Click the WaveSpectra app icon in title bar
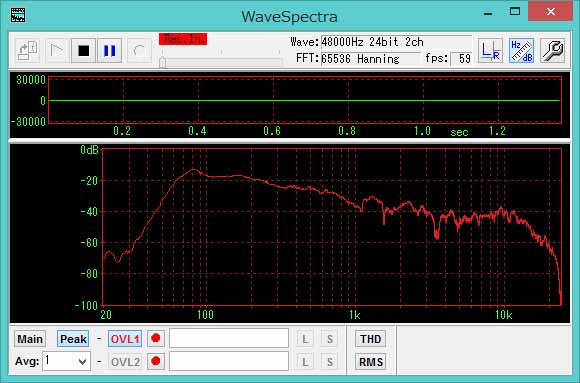The height and width of the screenshot is (383, 580). tap(18, 15)
